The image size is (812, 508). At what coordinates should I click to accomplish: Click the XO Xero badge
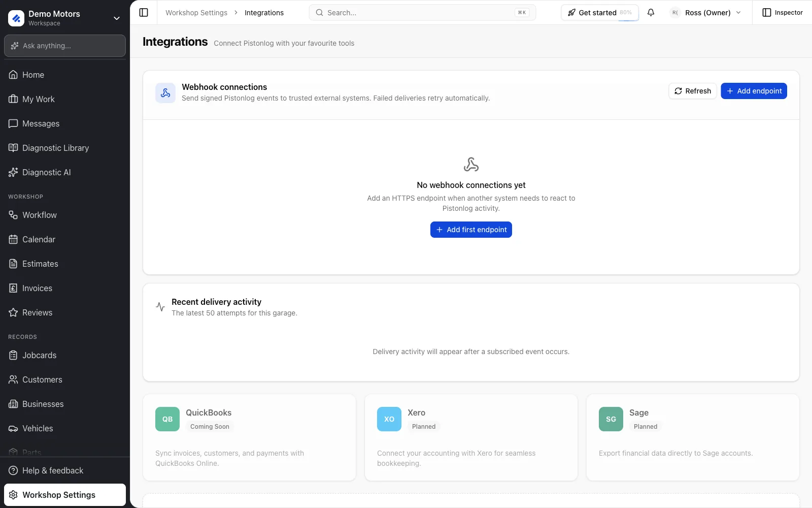[389, 419]
